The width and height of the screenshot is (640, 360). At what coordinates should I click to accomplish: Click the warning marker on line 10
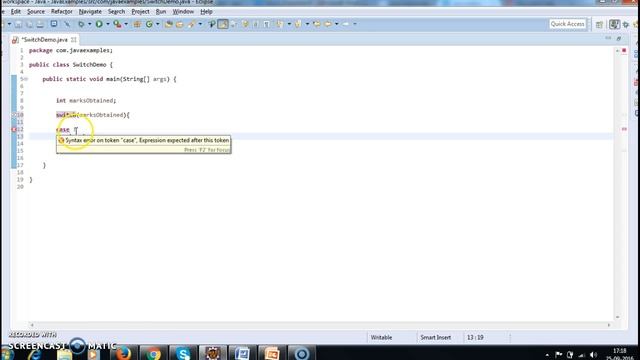click(13, 115)
